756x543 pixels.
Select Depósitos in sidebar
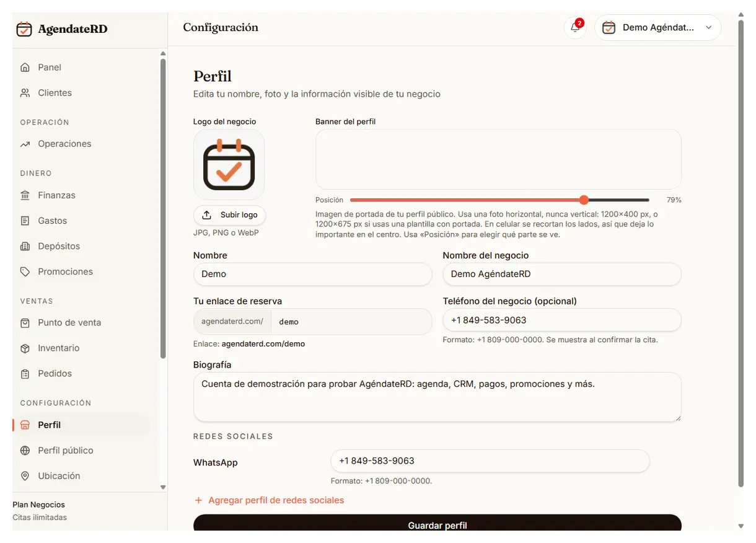[x=81, y=246]
